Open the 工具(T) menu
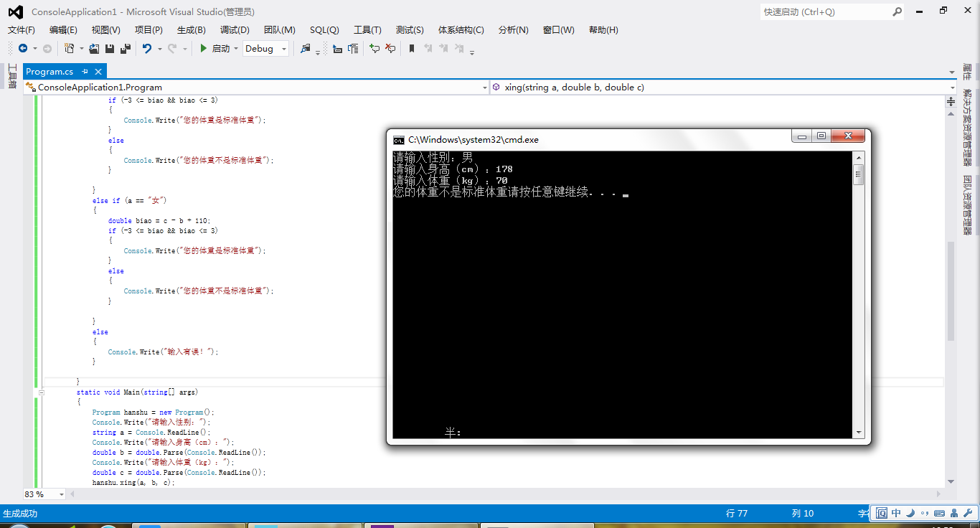 point(367,30)
